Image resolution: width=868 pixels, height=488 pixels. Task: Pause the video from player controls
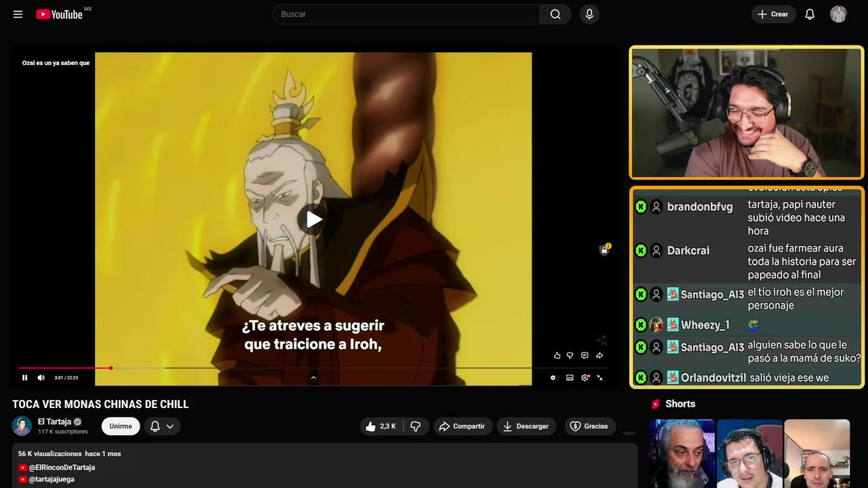25,378
